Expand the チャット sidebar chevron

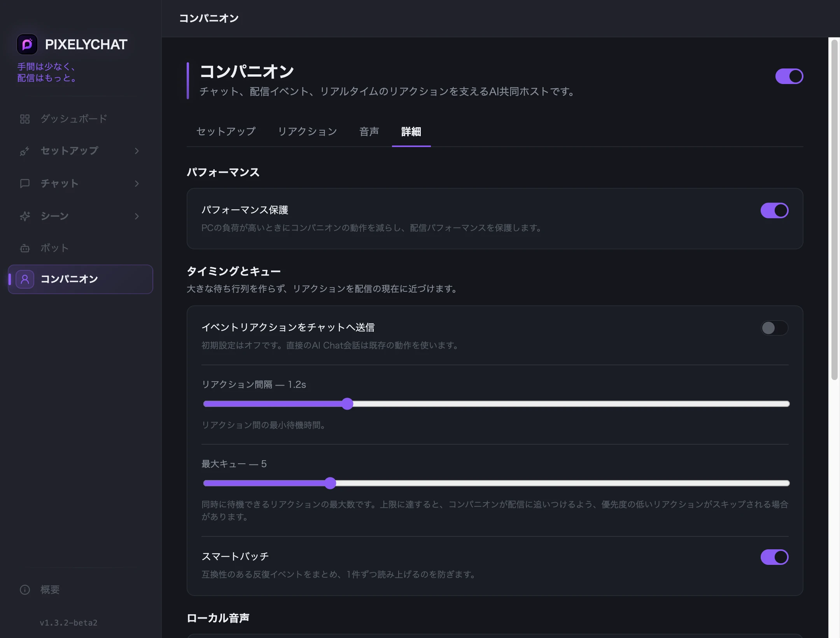tap(136, 184)
